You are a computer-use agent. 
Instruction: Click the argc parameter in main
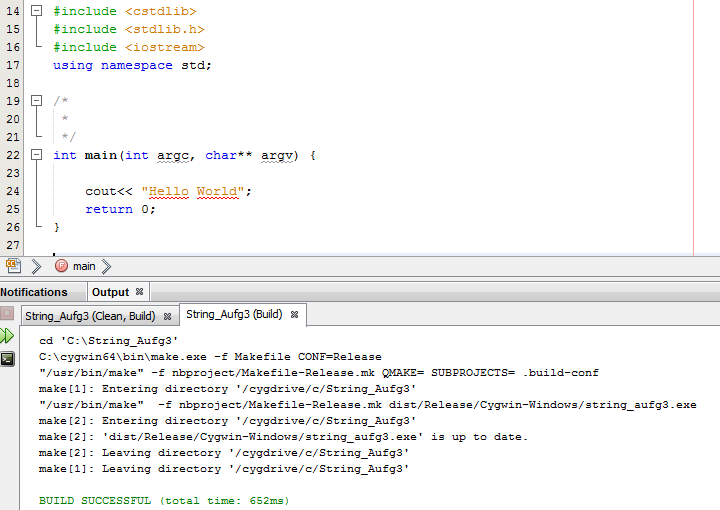pos(173,155)
